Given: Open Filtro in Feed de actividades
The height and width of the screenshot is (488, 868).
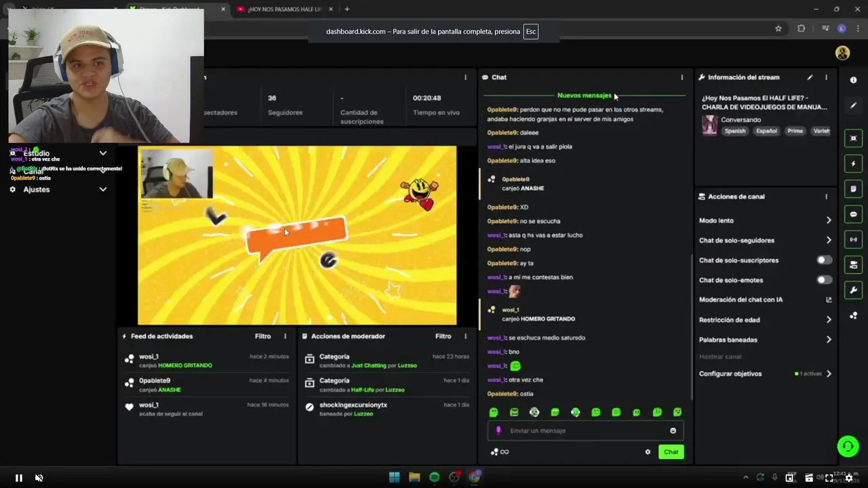Looking at the screenshot, I should click(262, 336).
